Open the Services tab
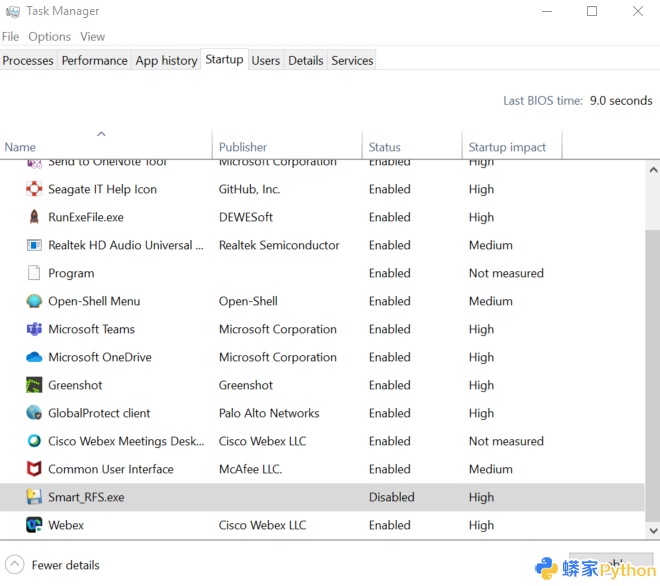 352,60
